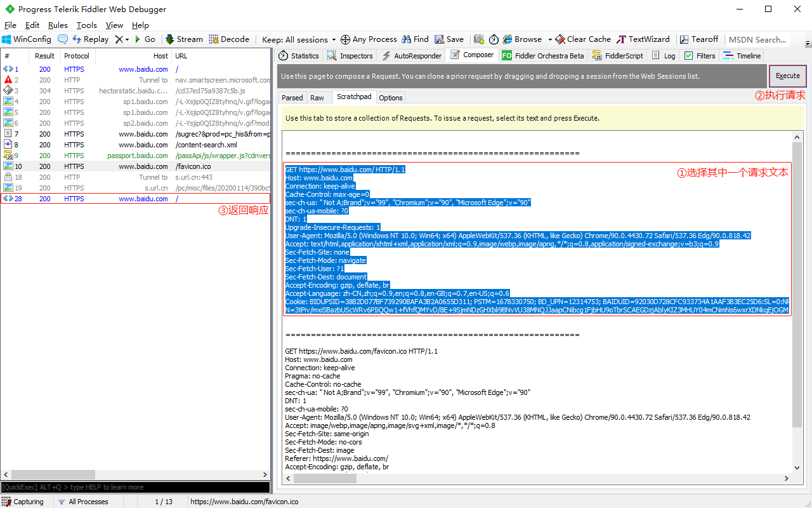Image resolution: width=812 pixels, height=508 pixels.
Task: Select the Parsed composer sub-tab
Action: 292,98
